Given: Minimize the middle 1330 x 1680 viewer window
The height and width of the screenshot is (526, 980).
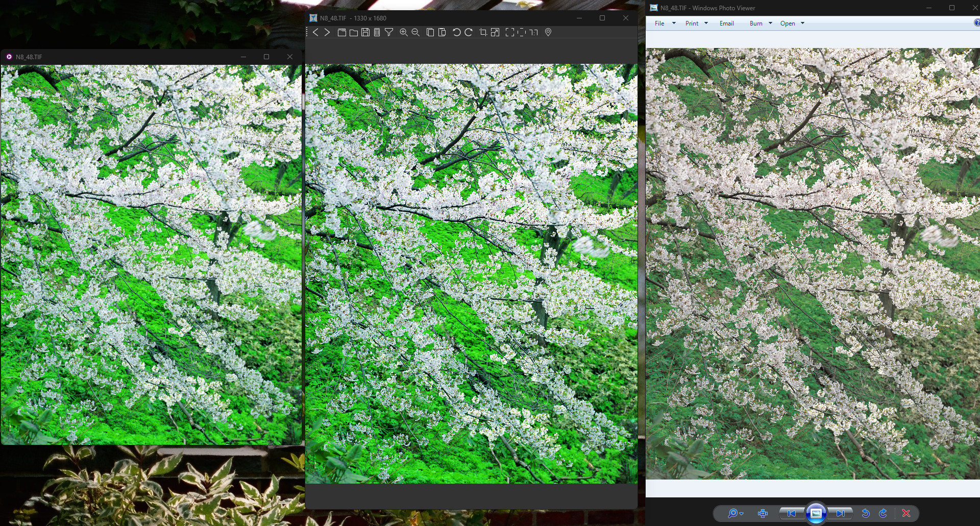Looking at the screenshot, I should (579, 18).
